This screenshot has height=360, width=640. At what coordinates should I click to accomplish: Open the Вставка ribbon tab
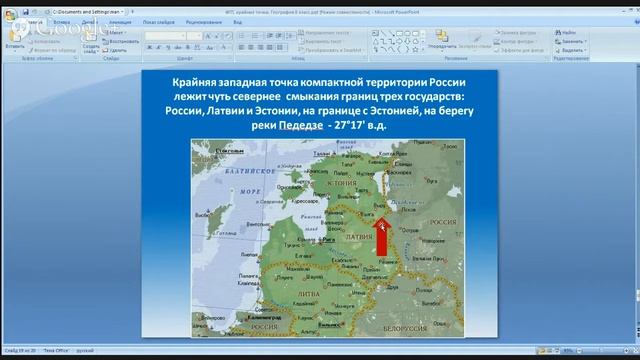click(62, 22)
